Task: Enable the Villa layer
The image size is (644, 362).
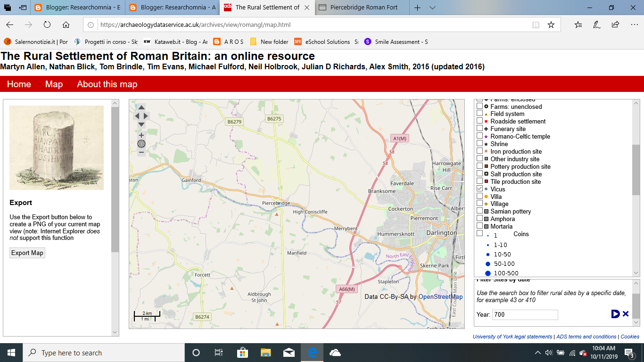Action: (x=479, y=197)
